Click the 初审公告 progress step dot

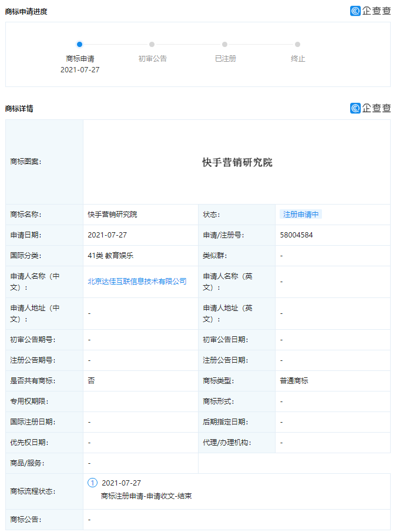tap(152, 45)
